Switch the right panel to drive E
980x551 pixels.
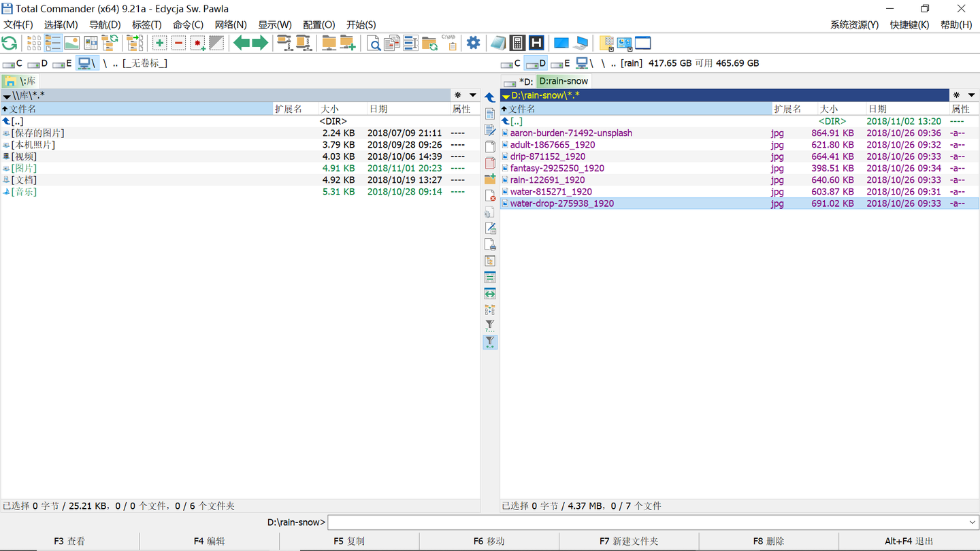(561, 63)
